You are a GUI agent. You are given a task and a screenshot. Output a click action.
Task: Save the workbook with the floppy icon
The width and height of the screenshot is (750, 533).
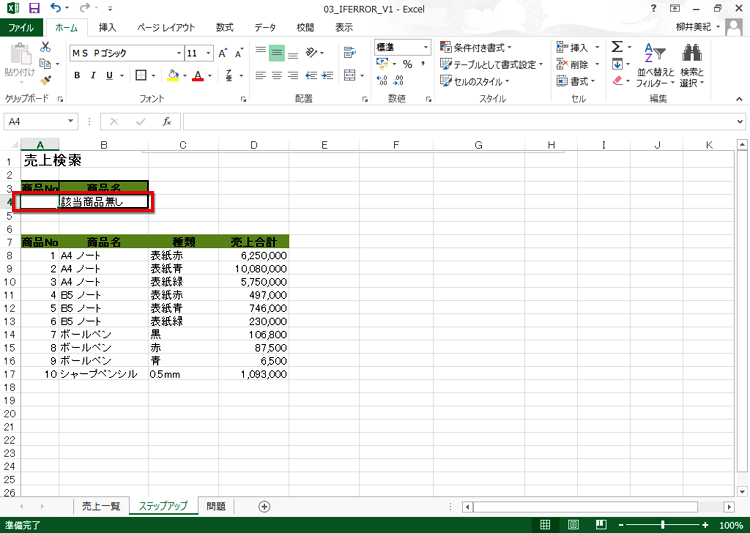point(34,8)
